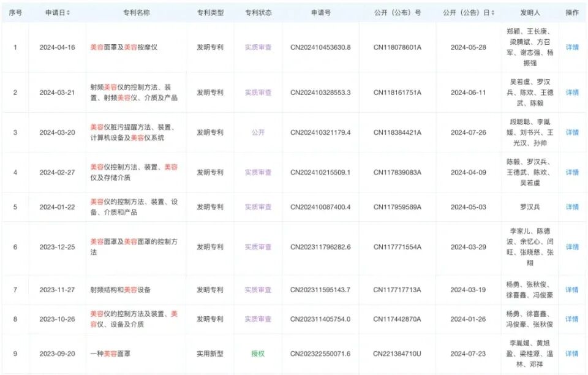Screen dimensions: 588x375
Task: Click the 公开(公布)号 column header
Action: tap(398, 13)
